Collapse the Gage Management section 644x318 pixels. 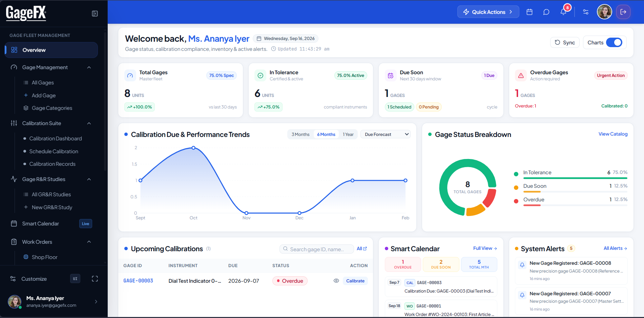pyautogui.click(x=89, y=67)
